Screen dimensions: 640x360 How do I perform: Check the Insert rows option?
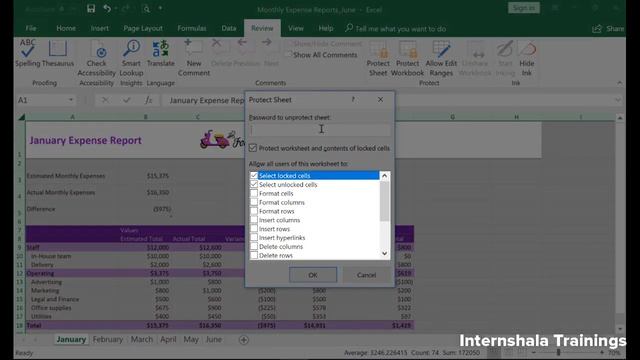click(254, 229)
